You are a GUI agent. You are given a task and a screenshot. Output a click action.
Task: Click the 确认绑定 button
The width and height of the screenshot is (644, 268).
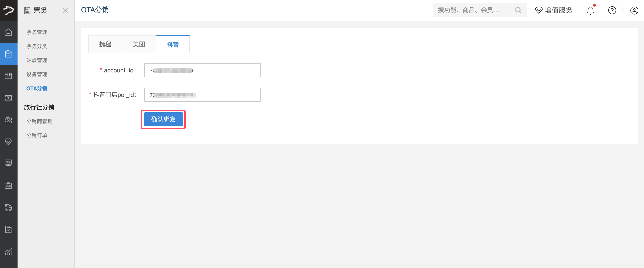(163, 119)
